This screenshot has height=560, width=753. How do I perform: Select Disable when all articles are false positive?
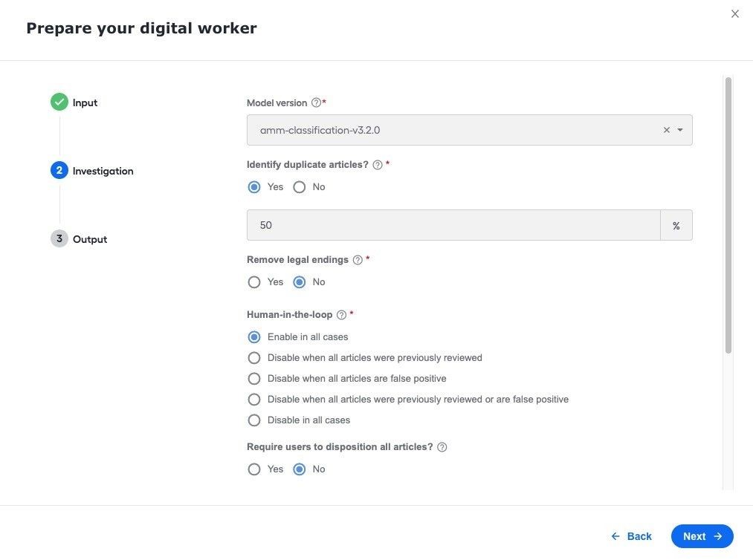click(x=254, y=379)
